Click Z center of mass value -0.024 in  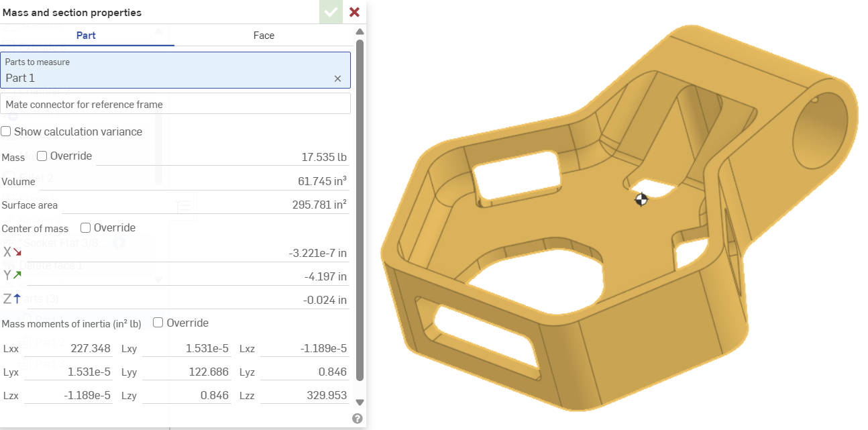(325, 300)
